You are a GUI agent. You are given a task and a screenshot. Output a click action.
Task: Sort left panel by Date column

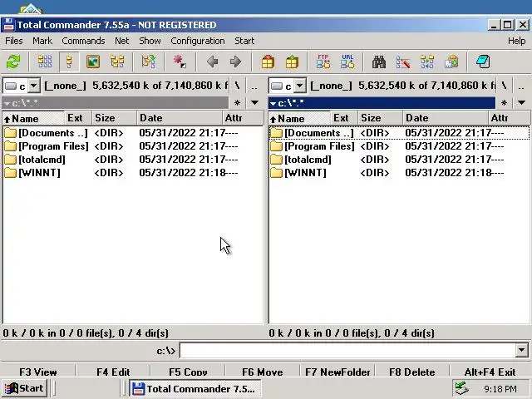coord(180,118)
